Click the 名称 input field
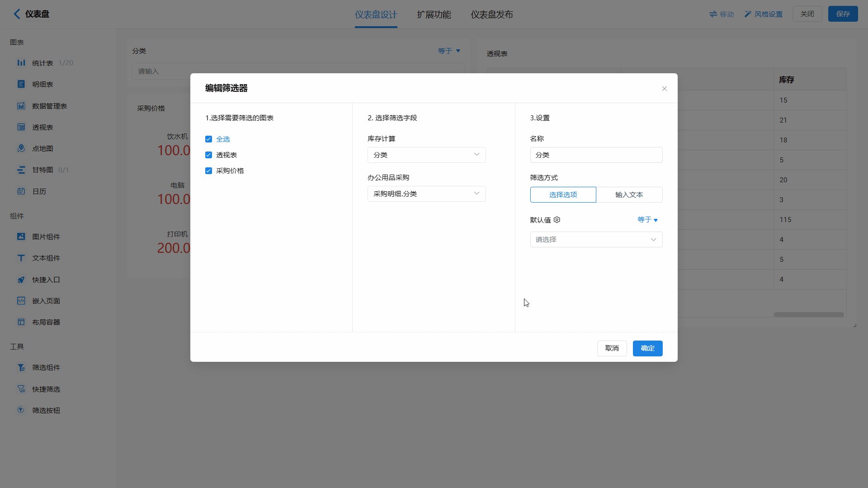The height and width of the screenshot is (488, 868). (x=596, y=155)
